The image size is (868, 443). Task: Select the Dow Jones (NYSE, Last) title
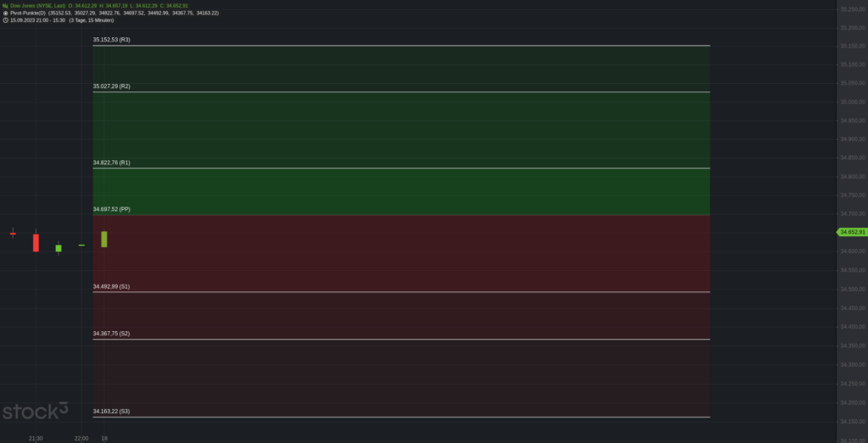point(37,6)
